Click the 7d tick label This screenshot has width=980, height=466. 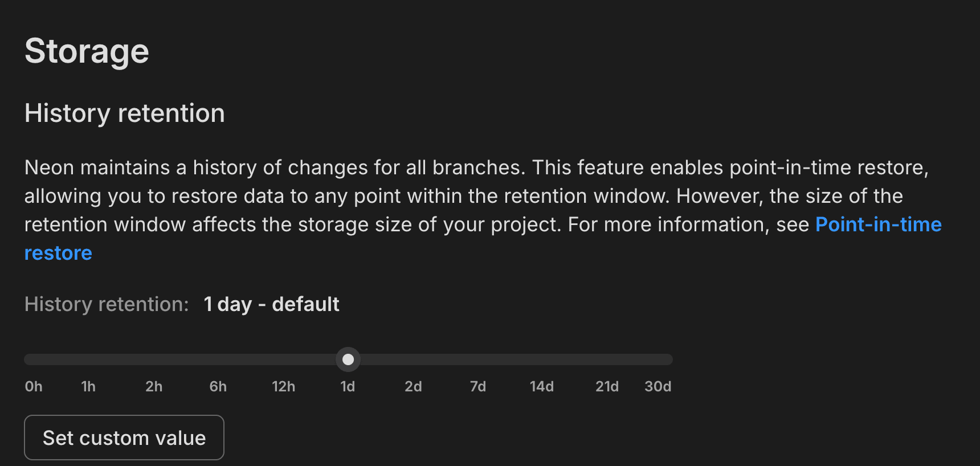click(x=478, y=386)
